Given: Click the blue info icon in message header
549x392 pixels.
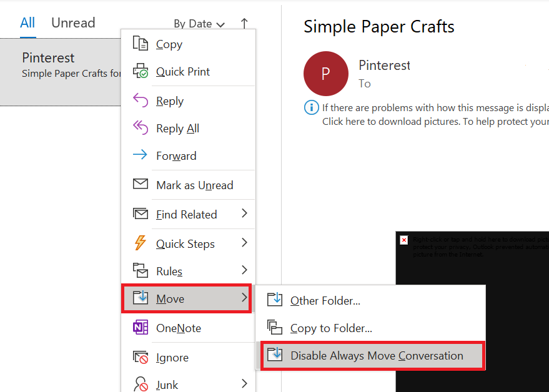Looking at the screenshot, I should pos(311,107).
